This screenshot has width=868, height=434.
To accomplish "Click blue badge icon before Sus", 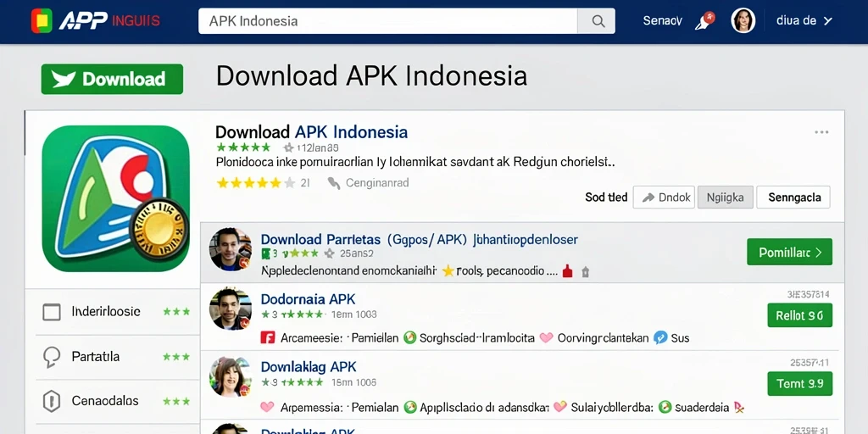I will [659, 337].
